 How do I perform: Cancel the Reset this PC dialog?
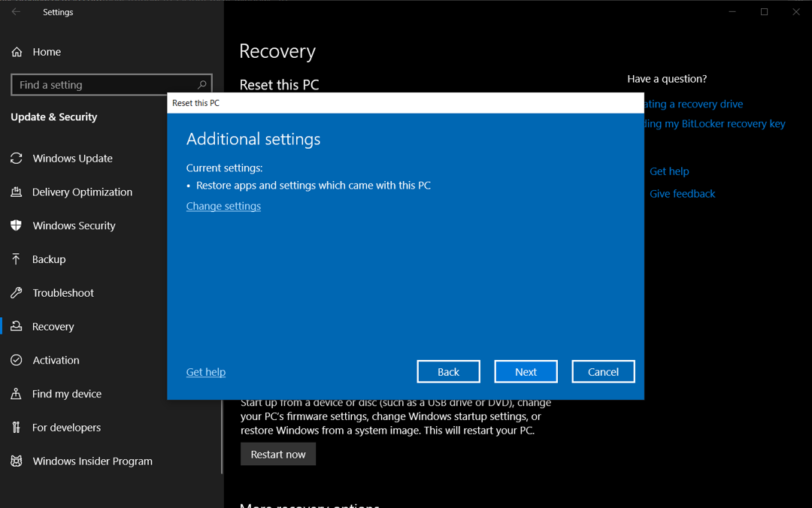coord(603,371)
